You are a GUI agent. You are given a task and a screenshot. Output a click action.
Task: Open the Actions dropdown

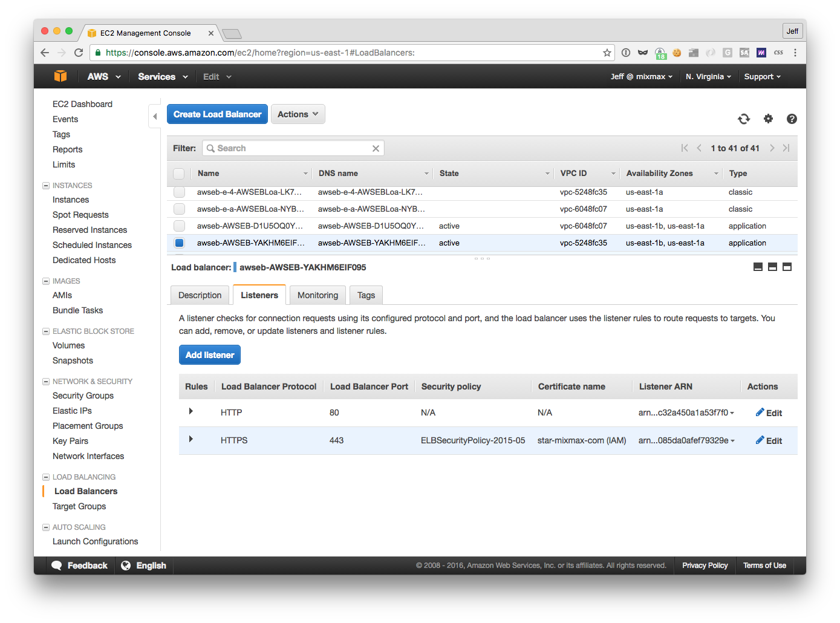click(298, 114)
